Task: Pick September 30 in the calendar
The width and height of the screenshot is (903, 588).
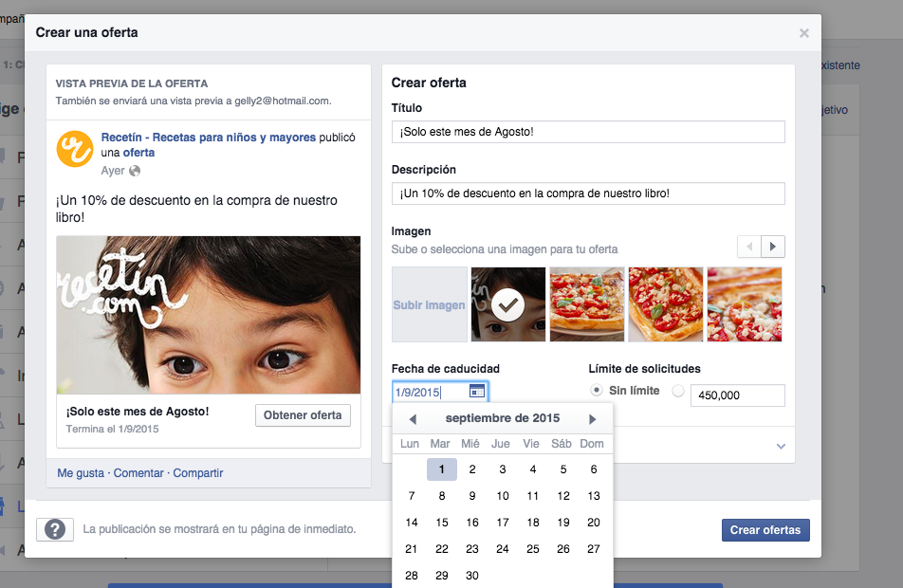Action: coord(472,576)
